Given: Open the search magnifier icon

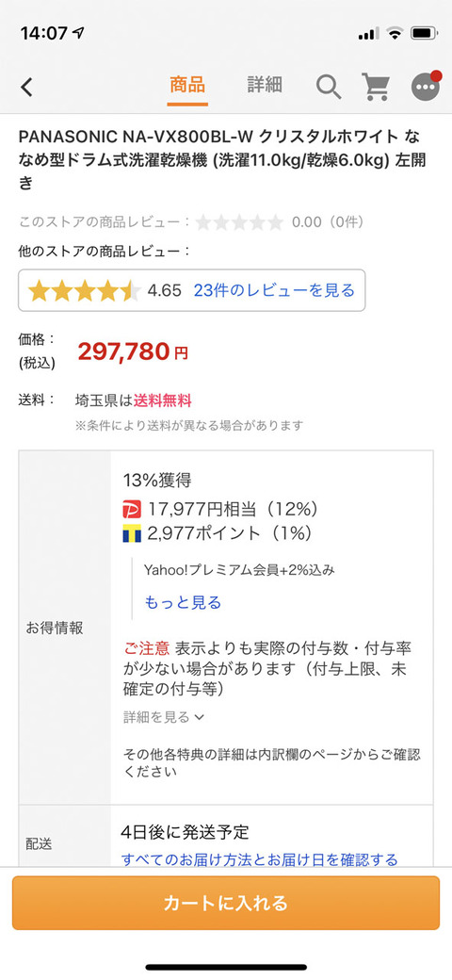Looking at the screenshot, I should click(329, 87).
